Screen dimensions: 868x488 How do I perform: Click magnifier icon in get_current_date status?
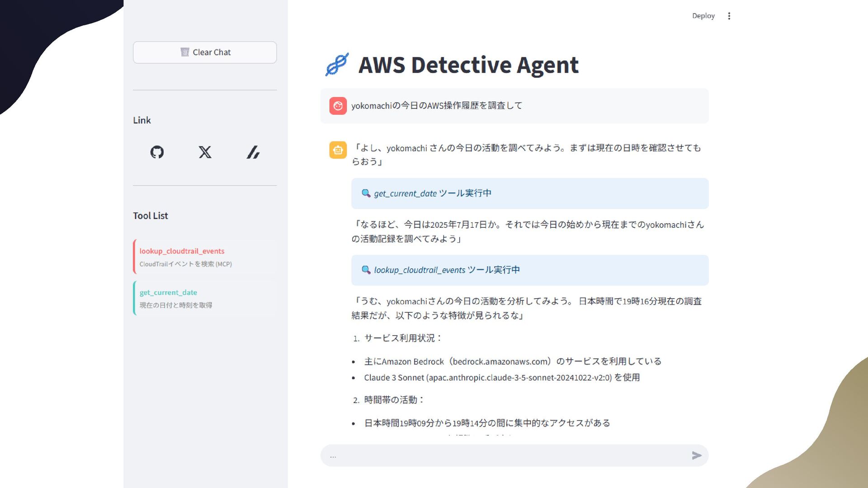point(366,193)
